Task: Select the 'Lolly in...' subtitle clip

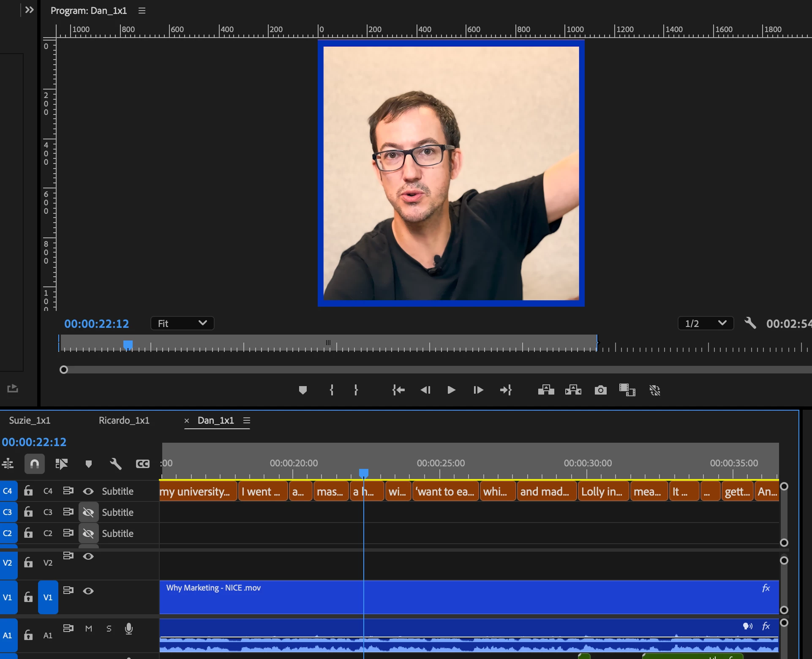Action: (602, 492)
